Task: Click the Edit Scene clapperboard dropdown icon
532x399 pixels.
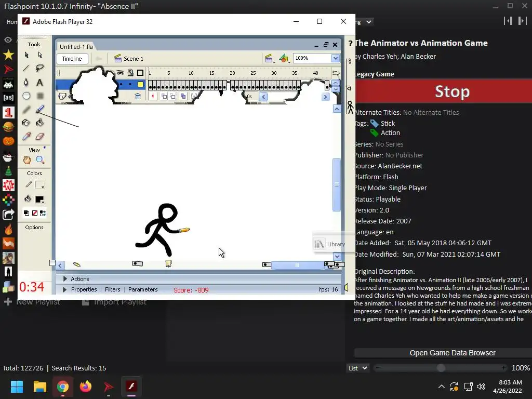Action: (x=269, y=59)
